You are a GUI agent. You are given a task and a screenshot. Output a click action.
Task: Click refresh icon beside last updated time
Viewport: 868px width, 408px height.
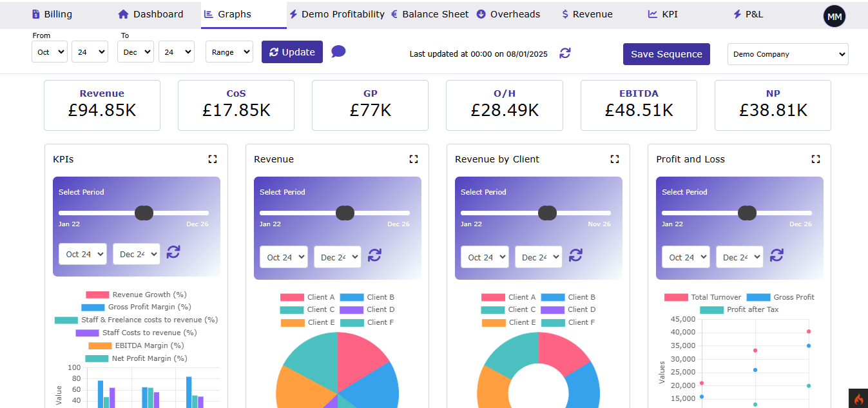(564, 53)
